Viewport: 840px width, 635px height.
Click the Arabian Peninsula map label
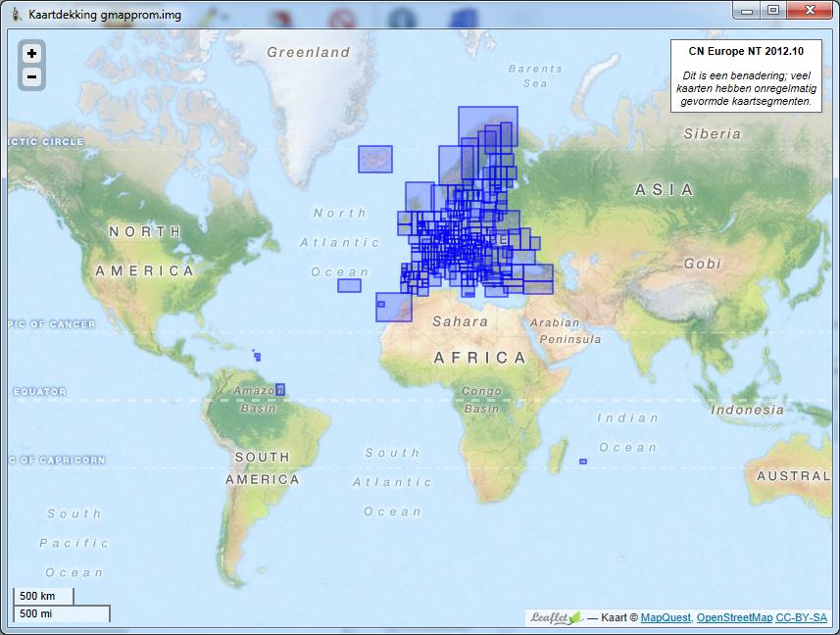566,331
